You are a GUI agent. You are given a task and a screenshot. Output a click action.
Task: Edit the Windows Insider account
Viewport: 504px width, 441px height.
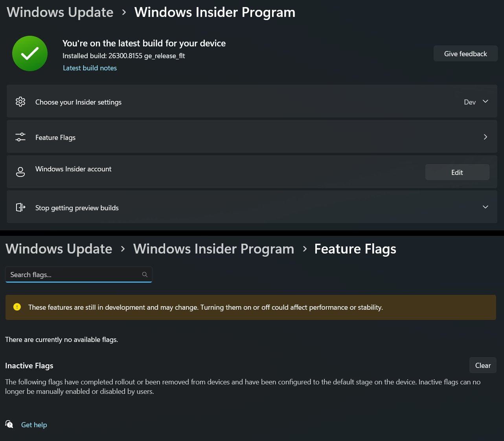point(457,172)
